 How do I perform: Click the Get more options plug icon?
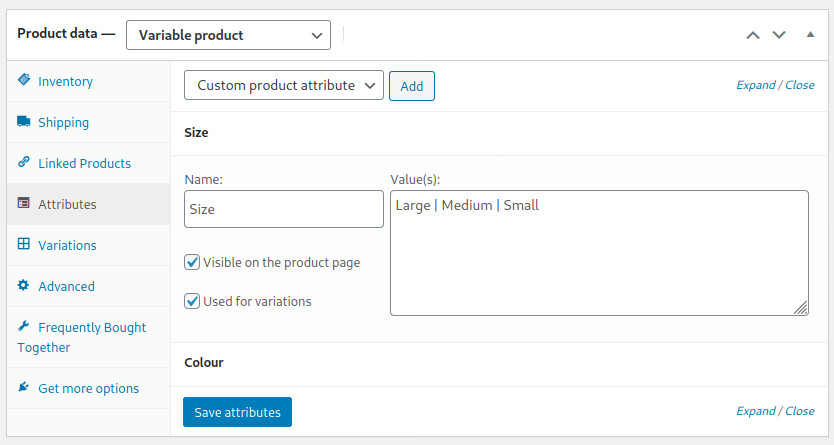click(23, 387)
